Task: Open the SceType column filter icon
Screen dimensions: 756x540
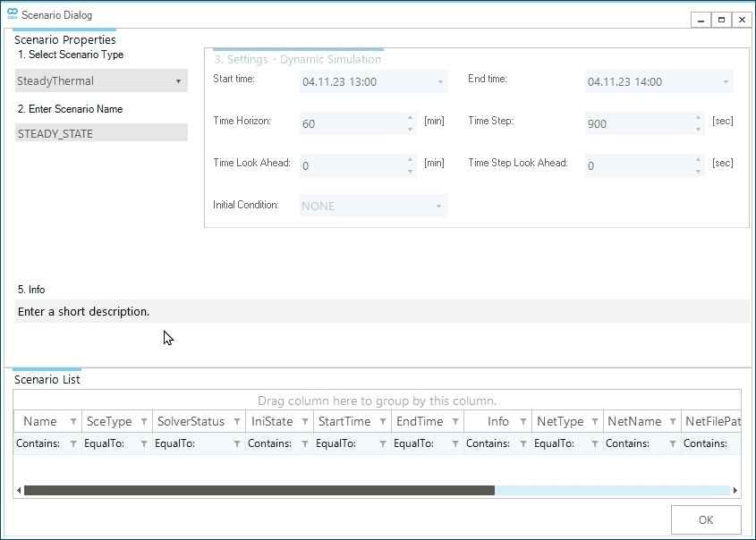Action: (144, 422)
